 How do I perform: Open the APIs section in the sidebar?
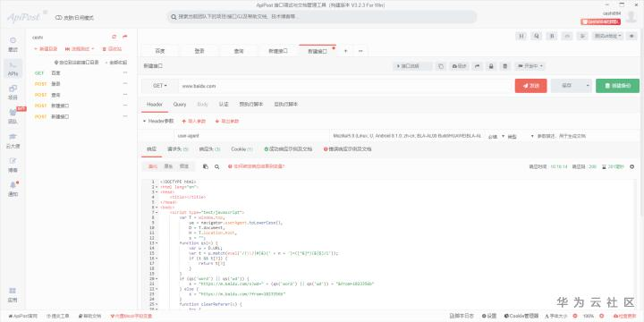pos(13,69)
